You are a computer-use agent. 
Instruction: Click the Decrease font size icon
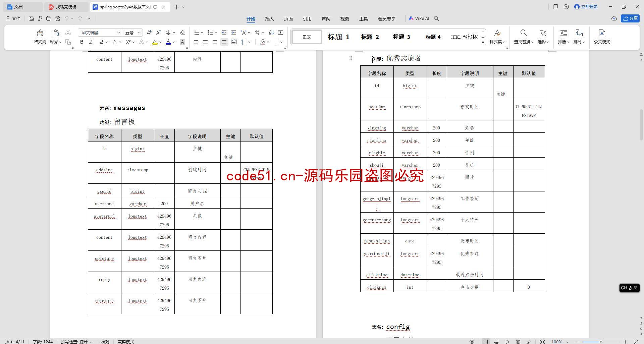click(x=158, y=33)
